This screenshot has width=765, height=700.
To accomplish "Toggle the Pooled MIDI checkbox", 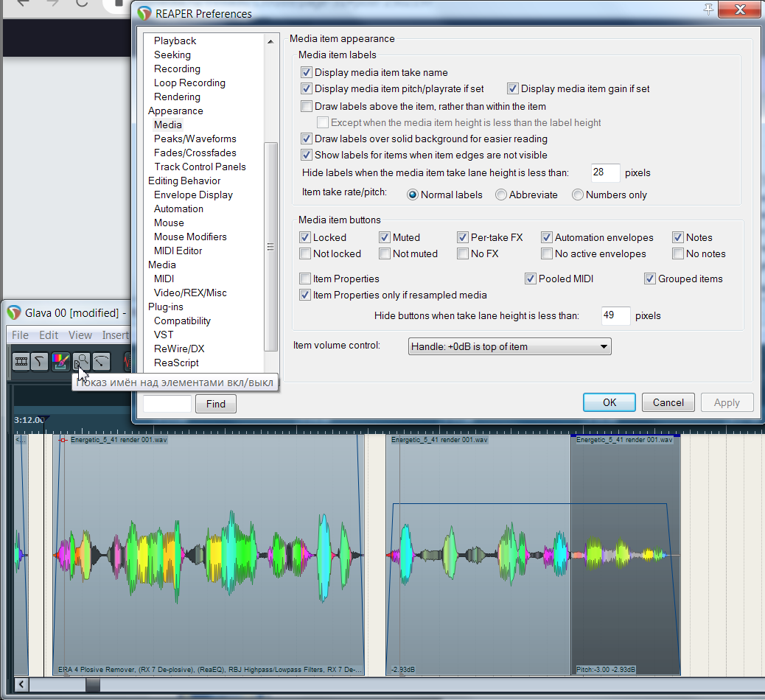I will coord(531,279).
